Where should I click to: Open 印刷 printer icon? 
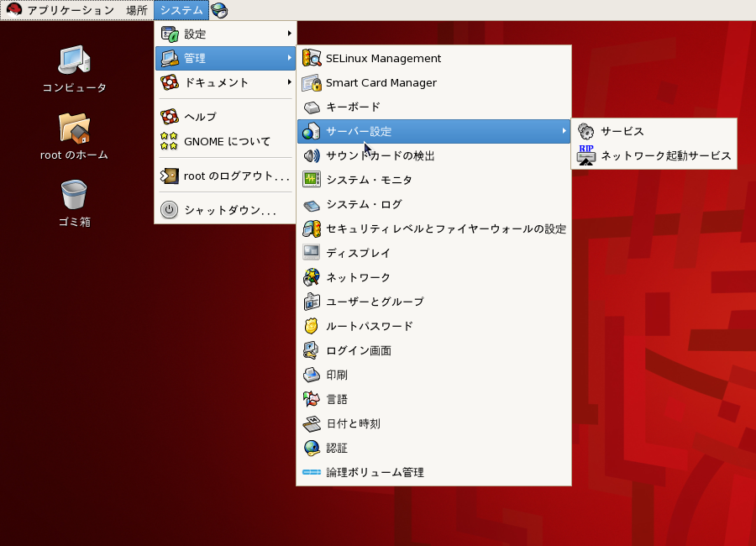312,375
